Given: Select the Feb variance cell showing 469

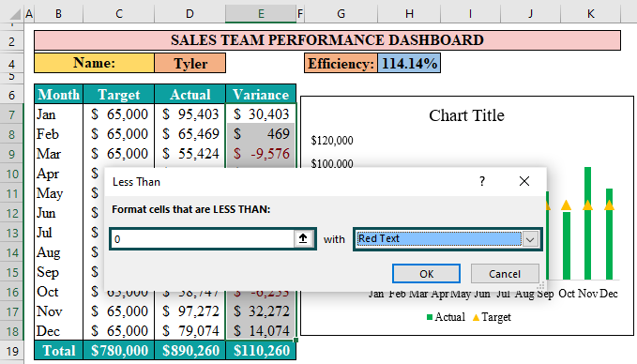Looking at the screenshot, I should click(261, 134).
